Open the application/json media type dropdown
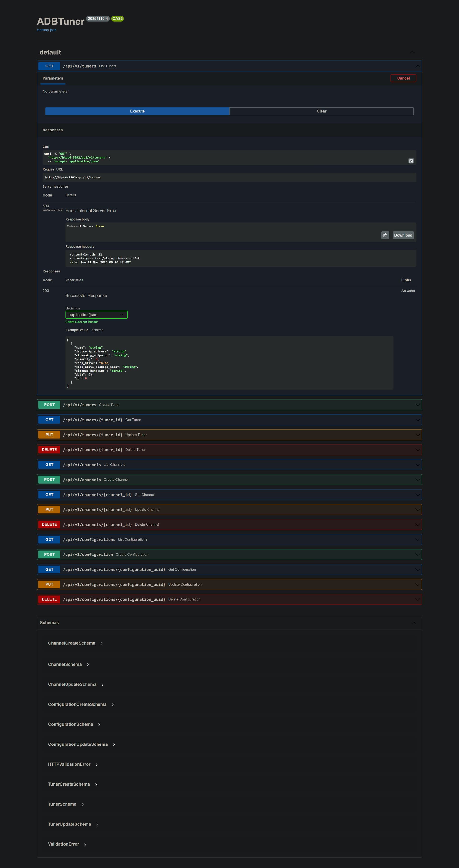 tap(96, 315)
